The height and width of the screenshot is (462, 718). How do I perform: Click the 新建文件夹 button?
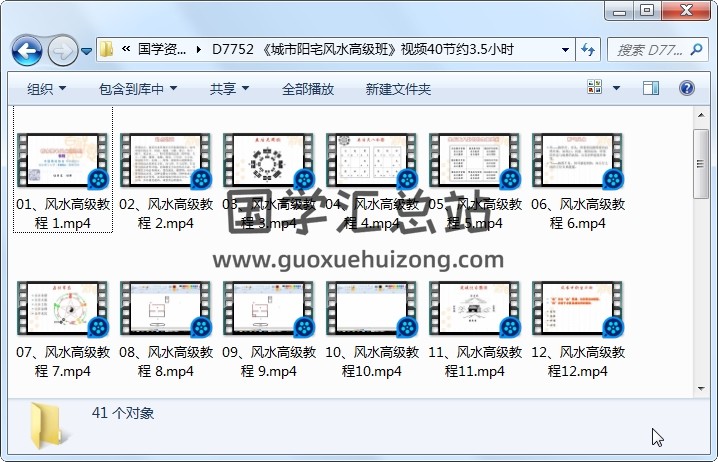pos(398,89)
